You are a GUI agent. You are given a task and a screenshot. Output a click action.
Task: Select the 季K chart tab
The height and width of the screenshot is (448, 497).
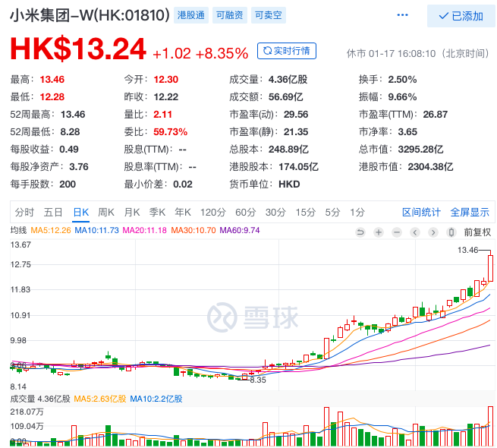point(157,212)
